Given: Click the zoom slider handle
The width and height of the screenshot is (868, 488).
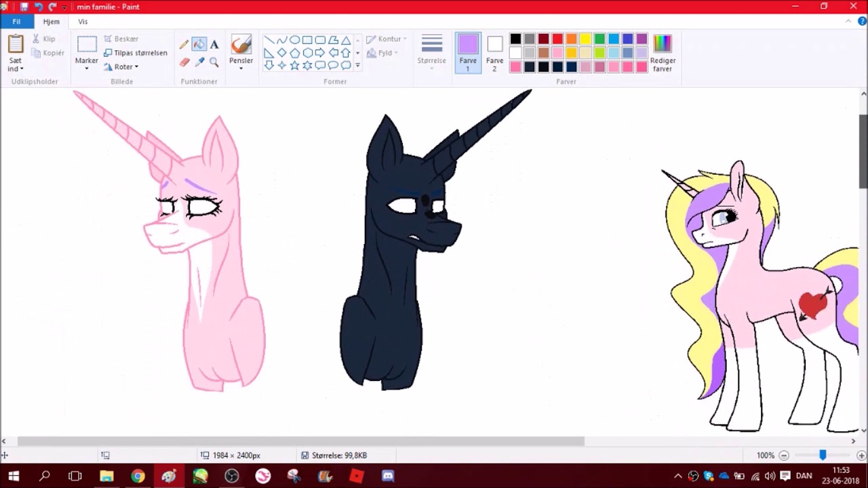Looking at the screenshot, I should [823, 455].
